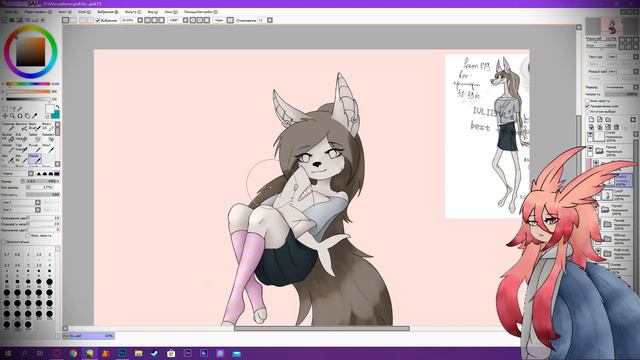The height and width of the screenshot is (360, 640).
Task: Select the eyedropper tool
Action: click(x=34, y=116)
